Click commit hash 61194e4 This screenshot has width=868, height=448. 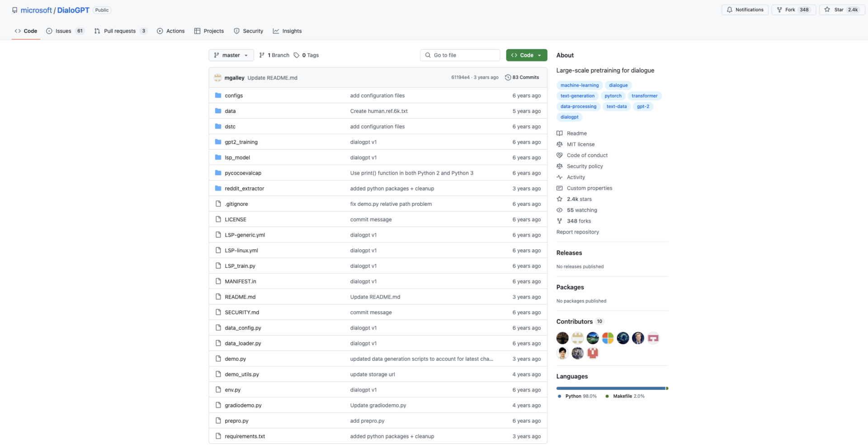460,78
